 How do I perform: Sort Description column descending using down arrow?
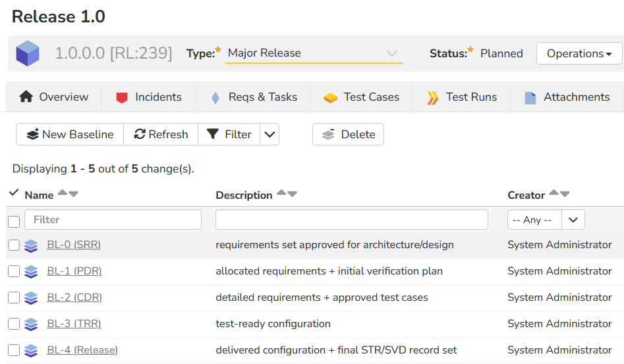[293, 194]
